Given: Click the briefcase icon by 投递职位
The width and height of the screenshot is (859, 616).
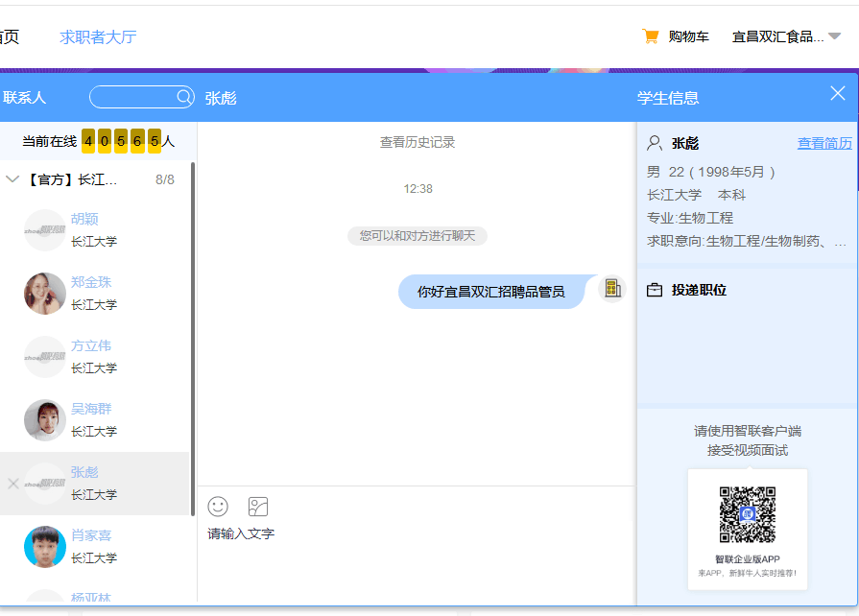Looking at the screenshot, I should click(655, 290).
